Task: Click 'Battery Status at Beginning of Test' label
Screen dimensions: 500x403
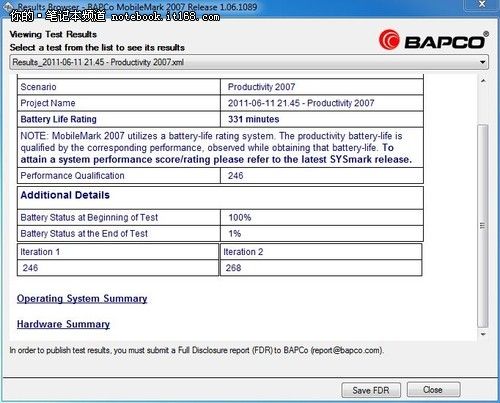Action: click(89, 218)
